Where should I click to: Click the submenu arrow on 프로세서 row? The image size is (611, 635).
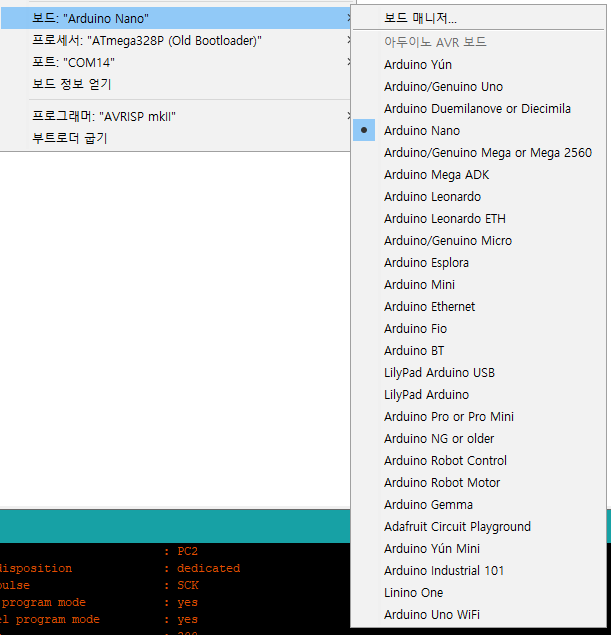pos(348,40)
